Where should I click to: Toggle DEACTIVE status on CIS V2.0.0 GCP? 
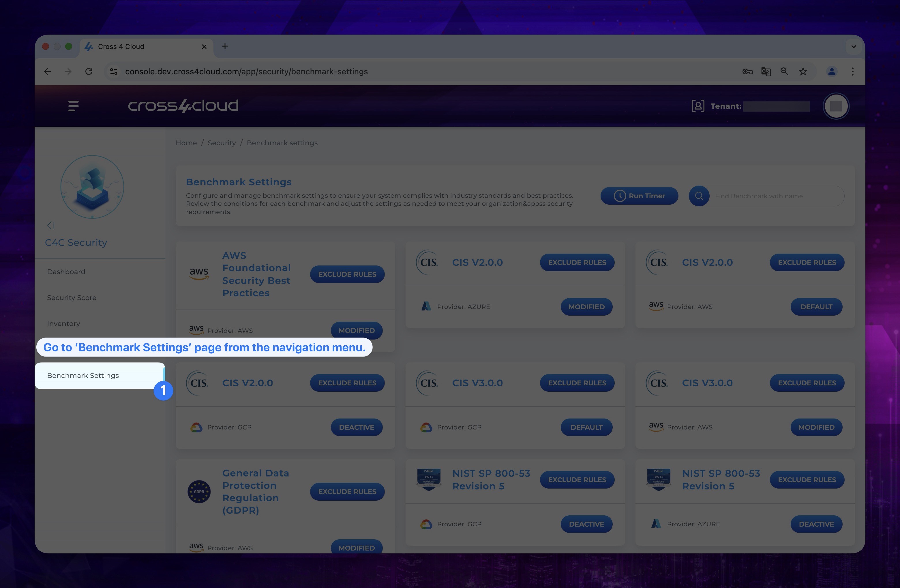[357, 427]
